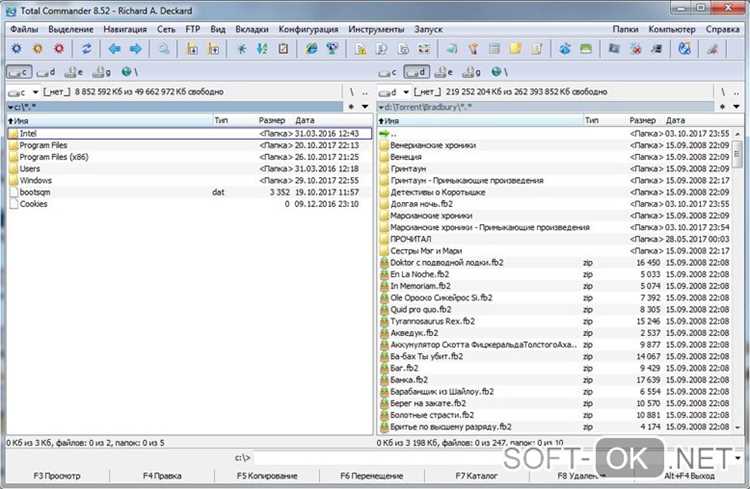Image resolution: width=750 pixels, height=489 pixels.
Task: Select Tyrannosaurus Rex.fb2 file
Action: pos(555,321)
